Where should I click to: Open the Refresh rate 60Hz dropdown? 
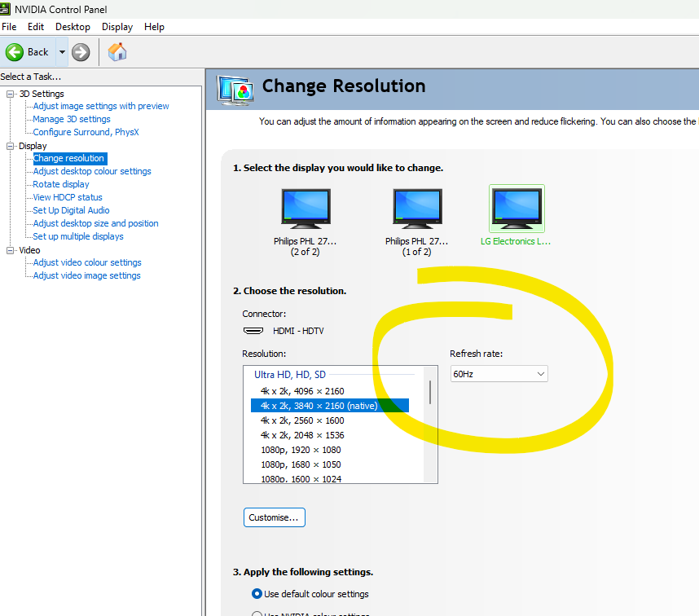pos(499,374)
